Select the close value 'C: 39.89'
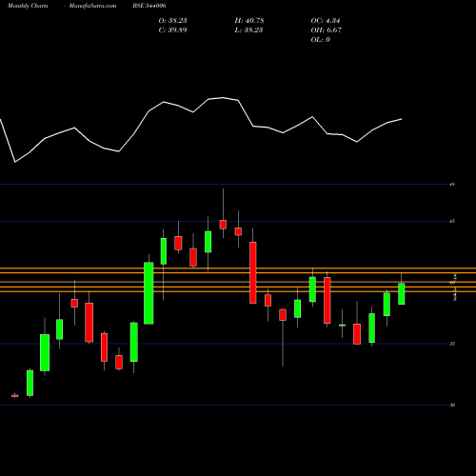 point(172,30)
